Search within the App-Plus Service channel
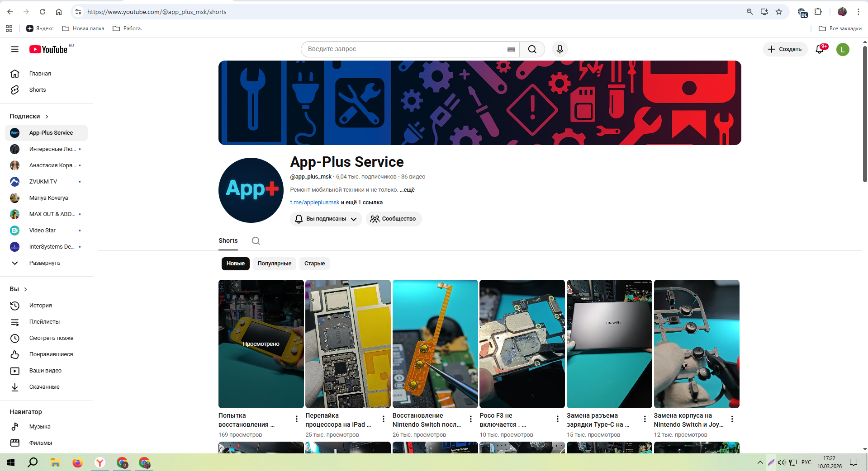The image size is (868, 471). click(256, 241)
